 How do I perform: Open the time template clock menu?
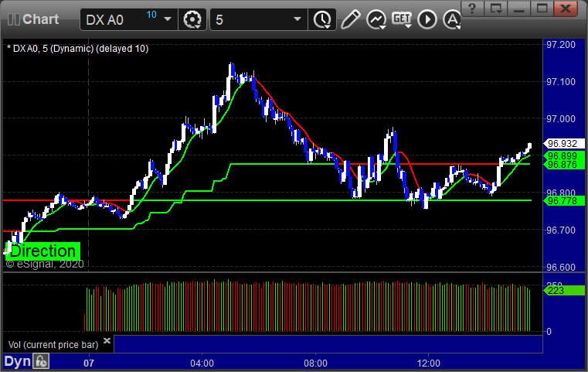(x=322, y=19)
